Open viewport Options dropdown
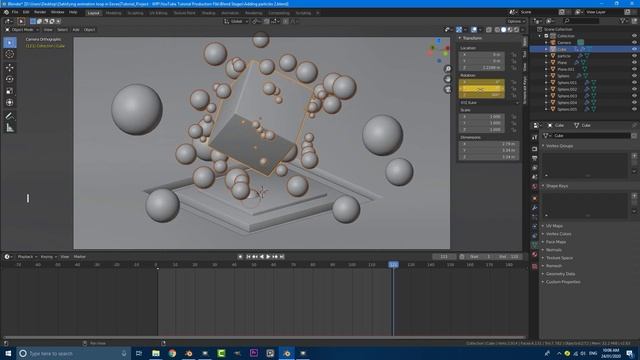Screen dimensions: 640x360 (516, 21)
